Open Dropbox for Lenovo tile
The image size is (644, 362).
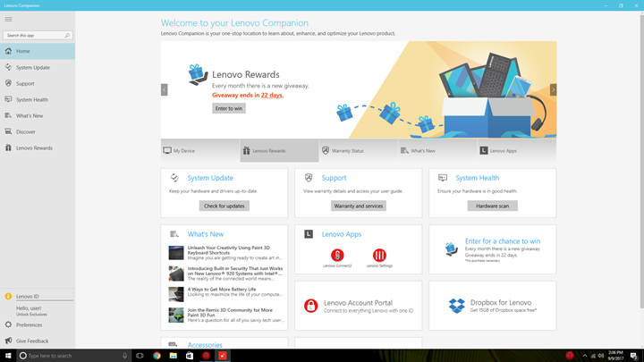pyautogui.click(x=493, y=306)
